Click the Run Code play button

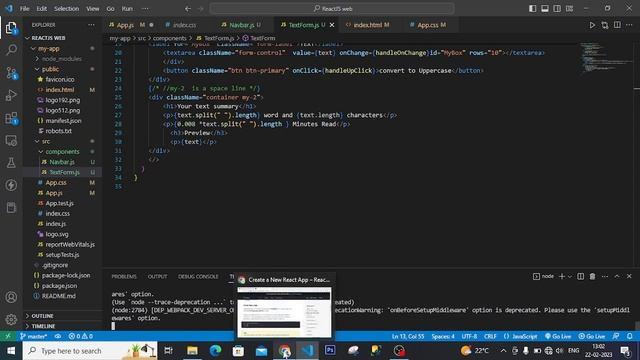pyautogui.click(x=592, y=25)
